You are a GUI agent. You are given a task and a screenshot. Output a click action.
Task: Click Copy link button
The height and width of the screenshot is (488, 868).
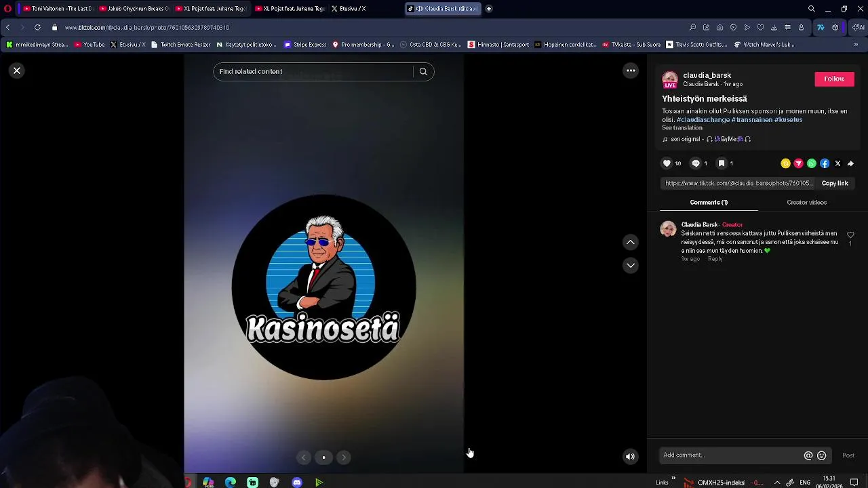835,184
